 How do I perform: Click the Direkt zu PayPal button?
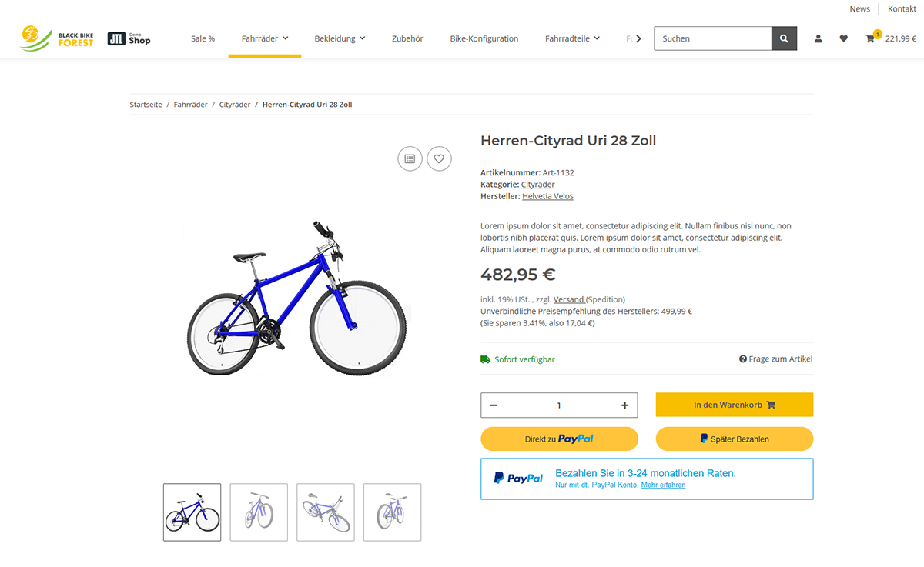click(x=559, y=439)
